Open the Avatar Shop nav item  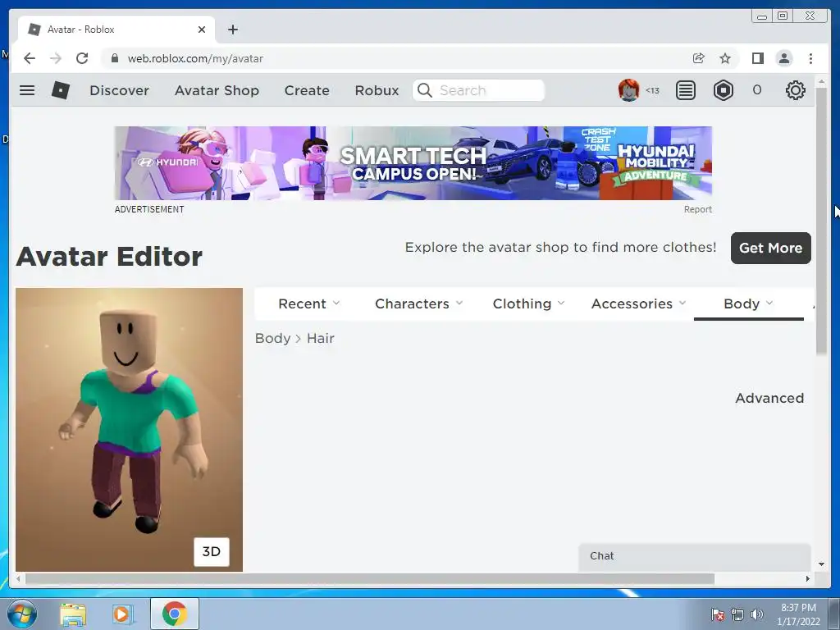(x=217, y=90)
